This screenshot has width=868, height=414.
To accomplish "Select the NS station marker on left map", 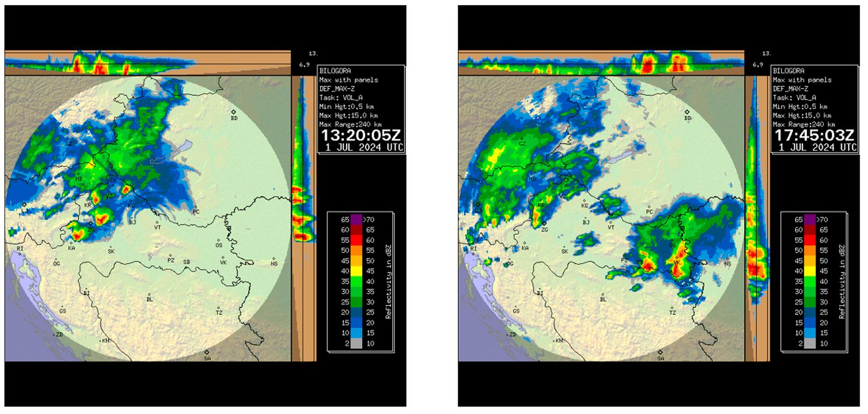I will pos(274,259).
